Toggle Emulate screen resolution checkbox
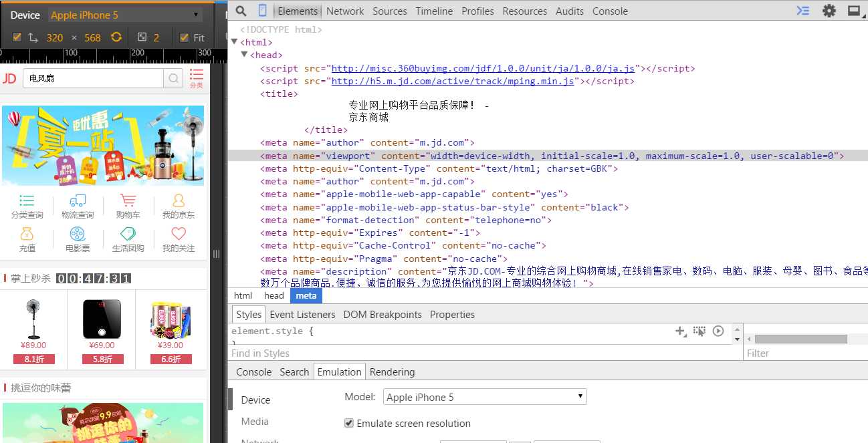 348,423
